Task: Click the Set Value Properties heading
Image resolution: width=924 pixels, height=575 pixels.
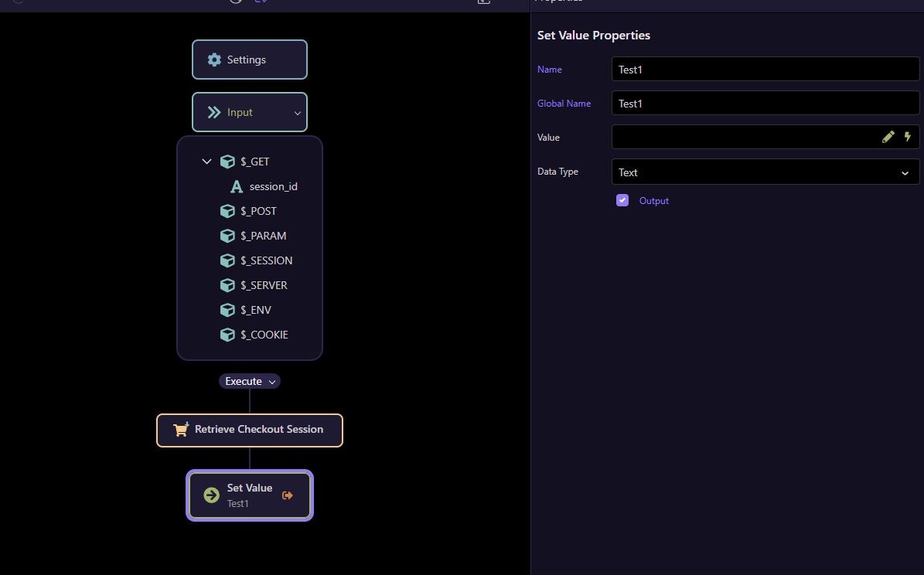Action: 593,36
